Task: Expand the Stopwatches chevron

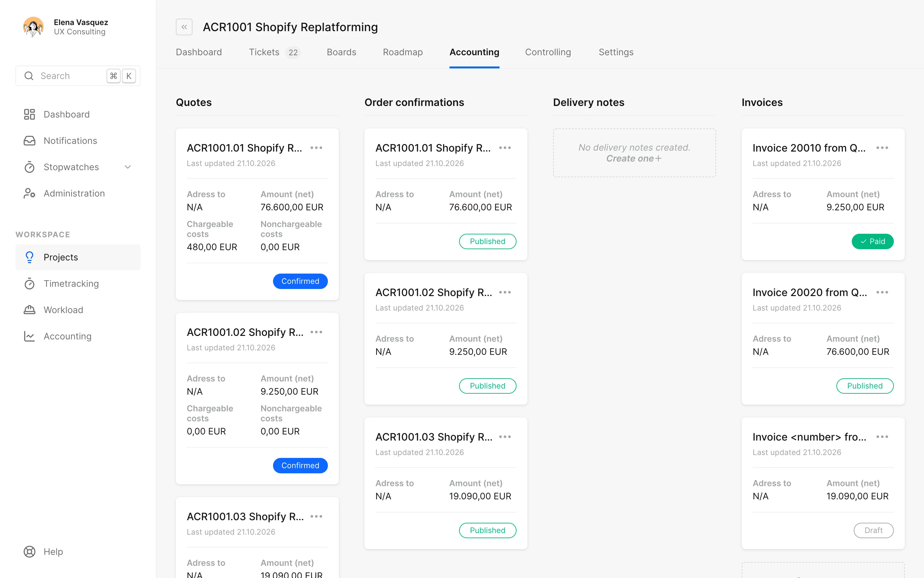Action: click(128, 167)
